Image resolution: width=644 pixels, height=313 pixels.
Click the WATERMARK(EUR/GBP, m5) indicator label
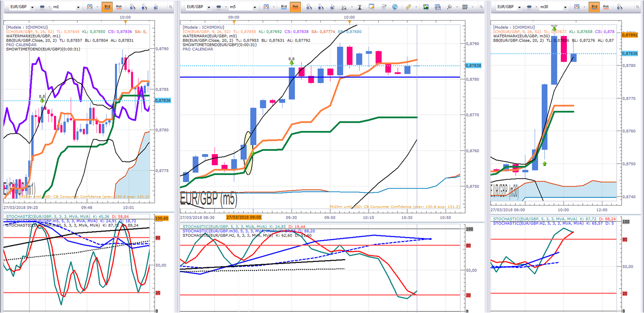point(209,36)
